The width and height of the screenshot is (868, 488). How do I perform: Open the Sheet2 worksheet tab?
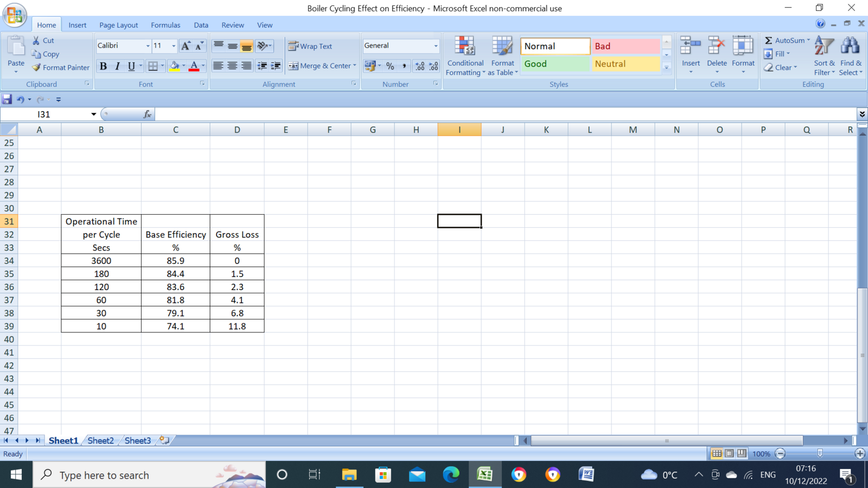pos(100,441)
